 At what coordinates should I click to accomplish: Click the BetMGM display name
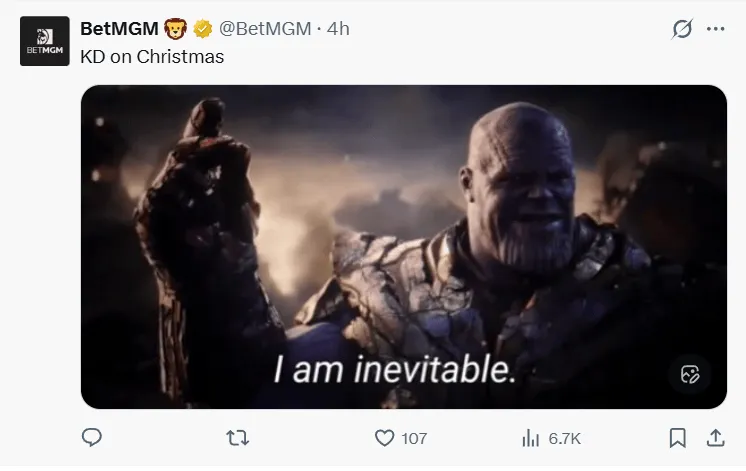[118, 29]
